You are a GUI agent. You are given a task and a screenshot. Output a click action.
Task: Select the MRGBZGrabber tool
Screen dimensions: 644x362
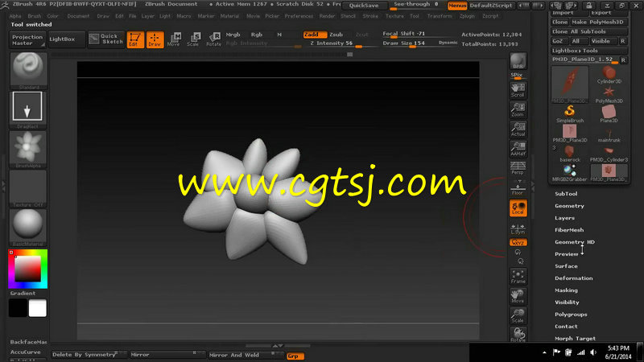(570, 173)
